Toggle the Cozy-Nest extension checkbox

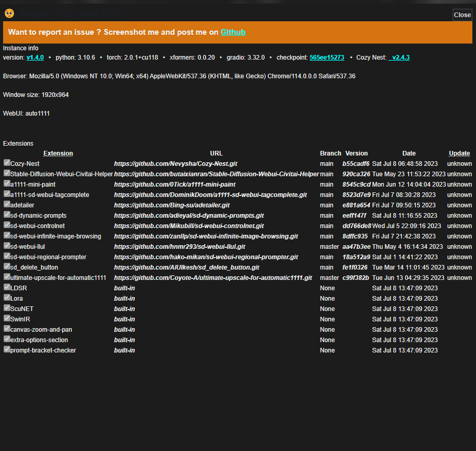click(x=7, y=163)
